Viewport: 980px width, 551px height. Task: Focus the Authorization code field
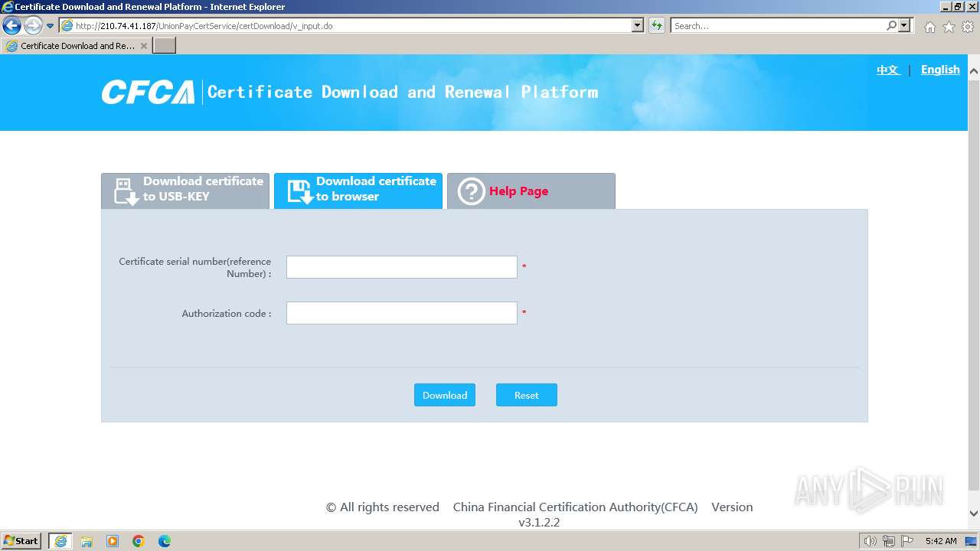[402, 313]
